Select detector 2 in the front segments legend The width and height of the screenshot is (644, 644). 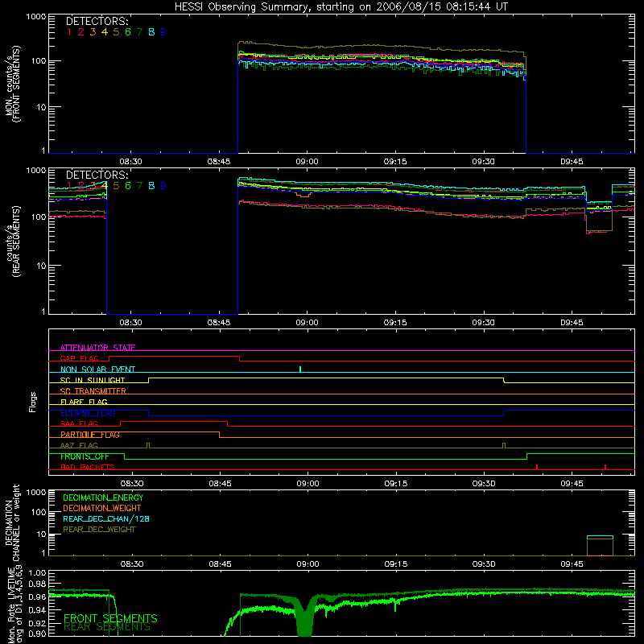coord(81,32)
